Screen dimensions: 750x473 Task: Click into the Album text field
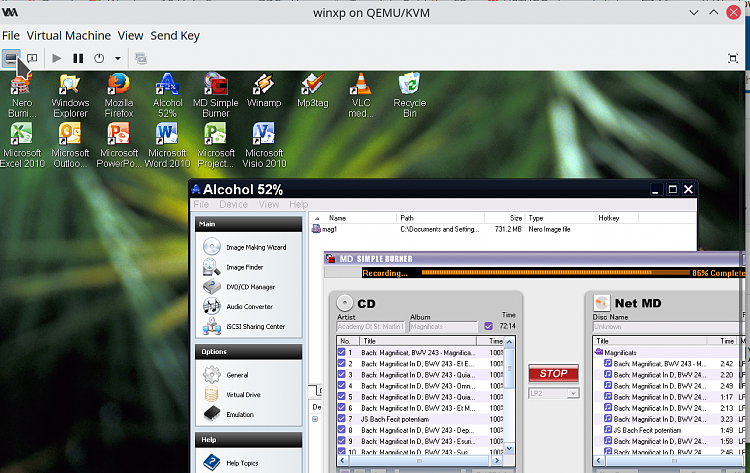(x=443, y=327)
